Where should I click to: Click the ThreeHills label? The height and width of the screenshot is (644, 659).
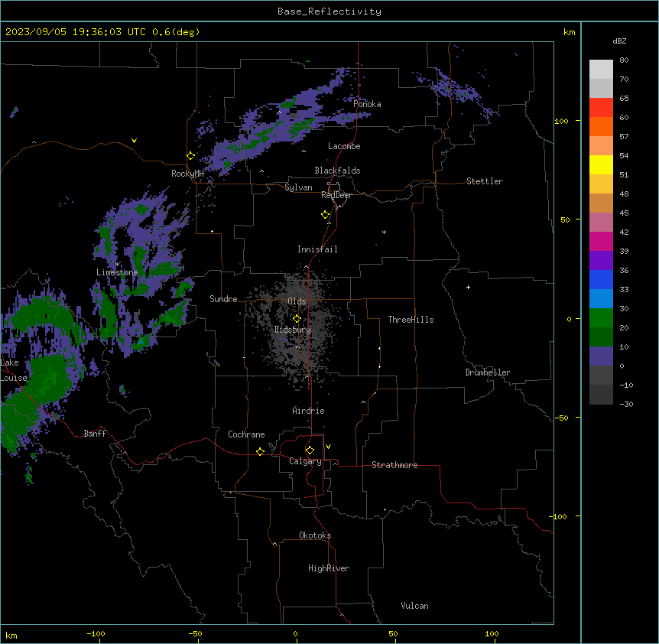(411, 320)
